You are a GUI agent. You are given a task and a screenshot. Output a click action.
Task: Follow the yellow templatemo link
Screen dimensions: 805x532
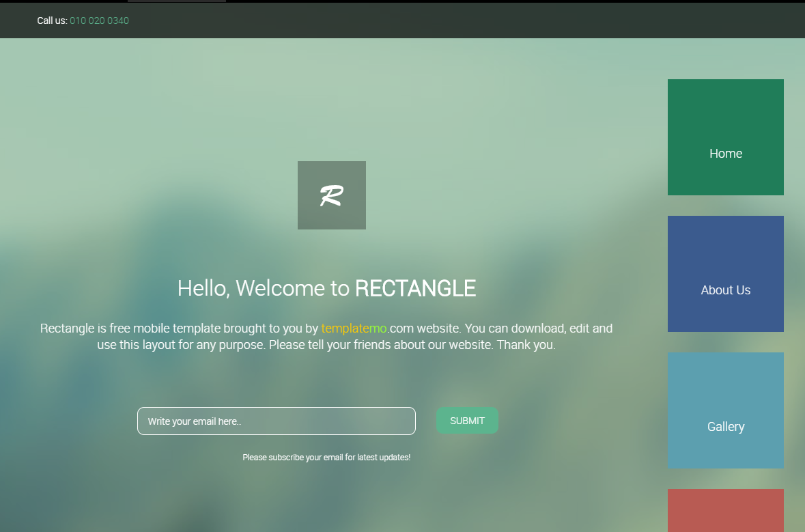(x=354, y=328)
